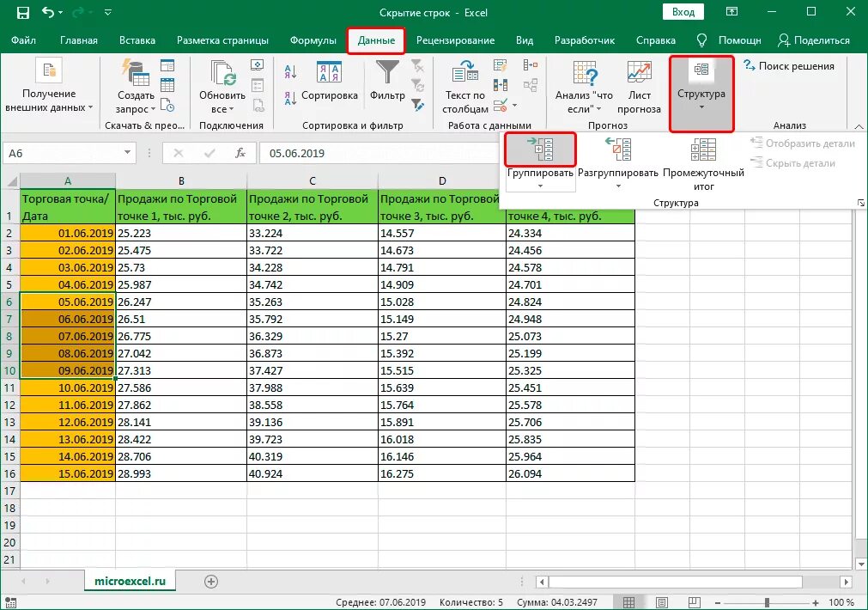The height and width of the screenshot is (610, 868).
Task: Open the Файл tab
Action: tap(23, 40)
